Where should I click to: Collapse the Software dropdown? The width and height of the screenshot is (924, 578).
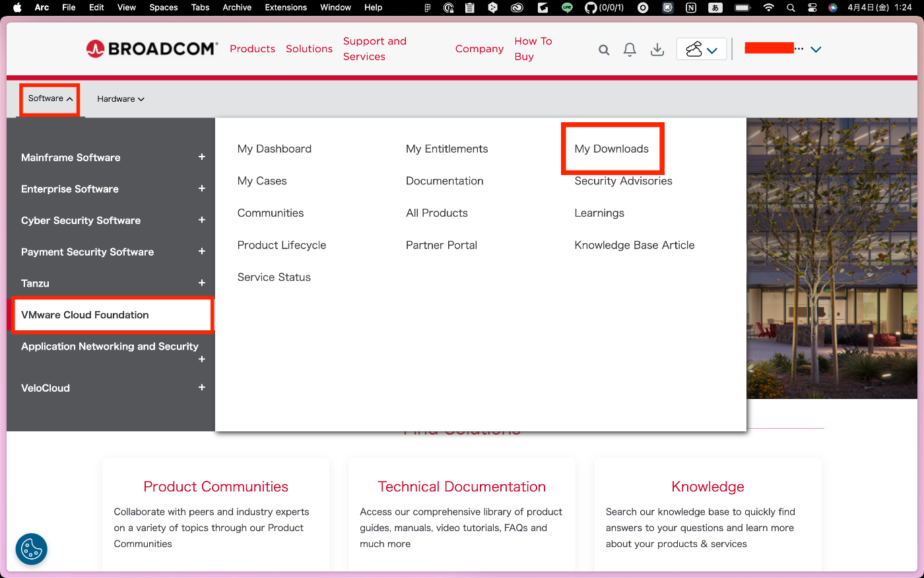click(x=50, y=98)
